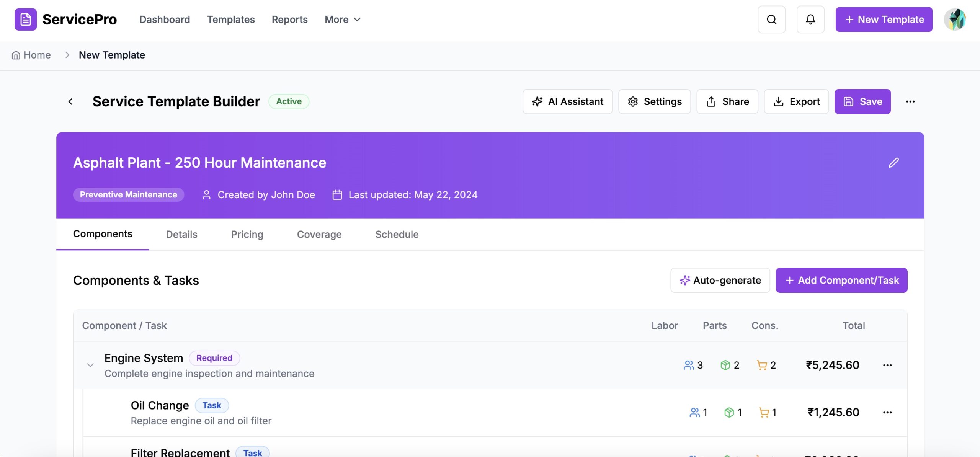Click the ₹5,245.60 total value
The image size is (980, 457).
tap(833, 365)
